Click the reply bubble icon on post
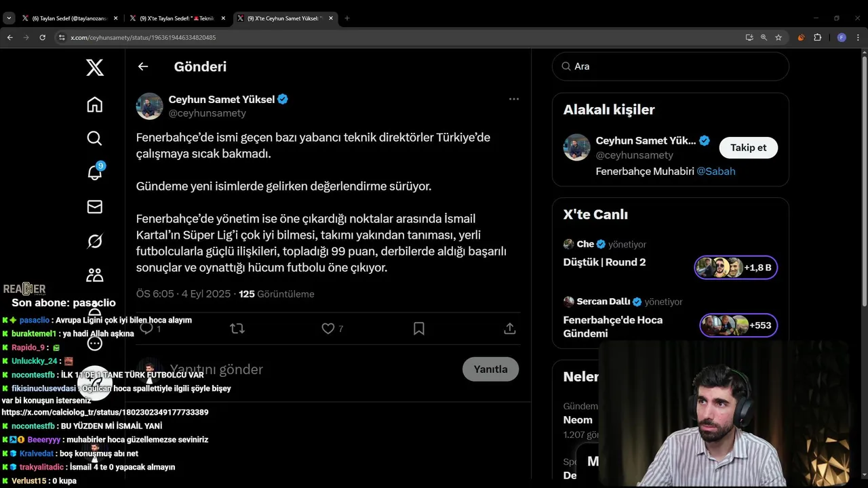 (x=146, y=329)
